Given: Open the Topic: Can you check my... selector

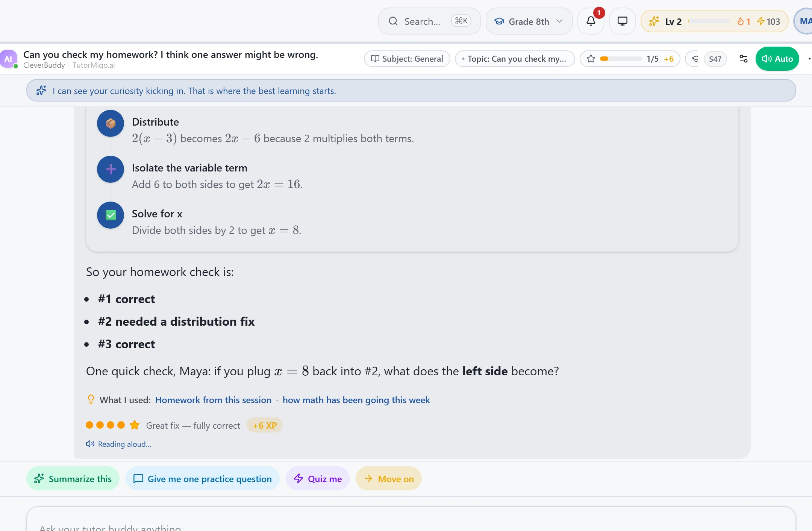Looking at the screenshot, I should coord(515,59).
